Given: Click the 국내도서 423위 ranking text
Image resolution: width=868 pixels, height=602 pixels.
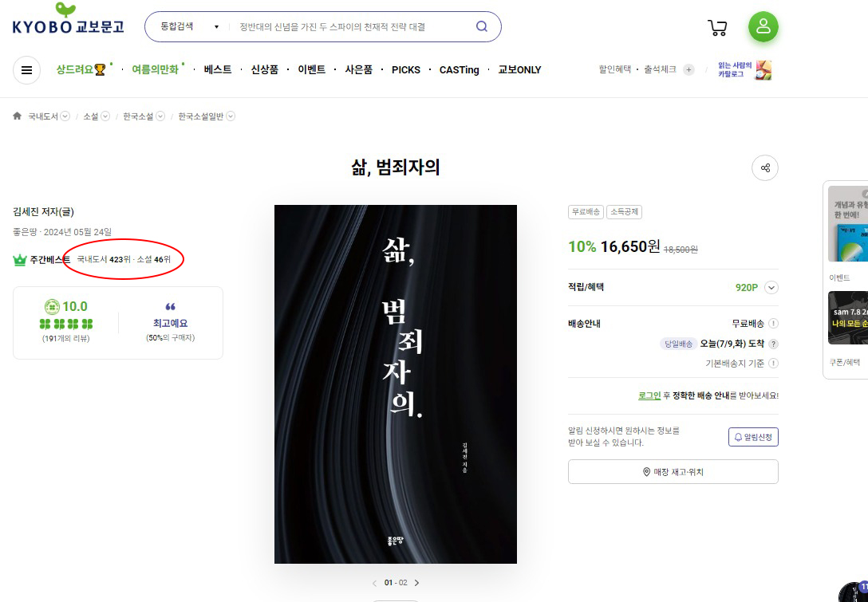Looking at the screenshot, I should click(x=104, y=259).
